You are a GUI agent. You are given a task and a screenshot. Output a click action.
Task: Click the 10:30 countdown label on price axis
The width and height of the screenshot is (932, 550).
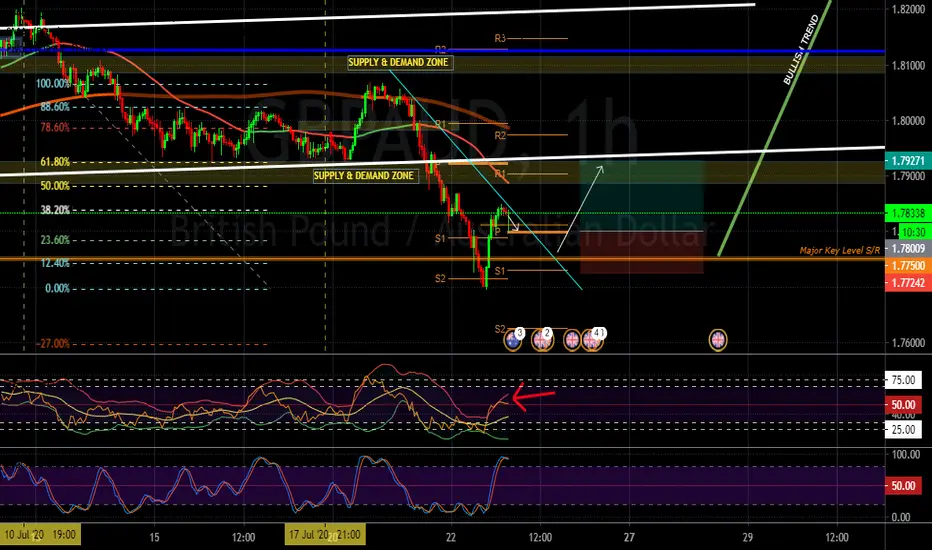coord(914,232)
